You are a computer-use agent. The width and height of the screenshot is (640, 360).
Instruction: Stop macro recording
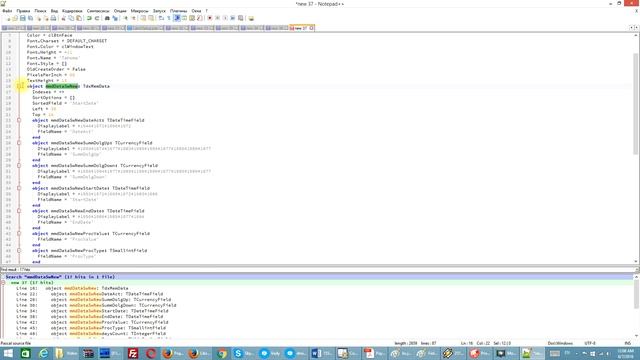point(218,18)
